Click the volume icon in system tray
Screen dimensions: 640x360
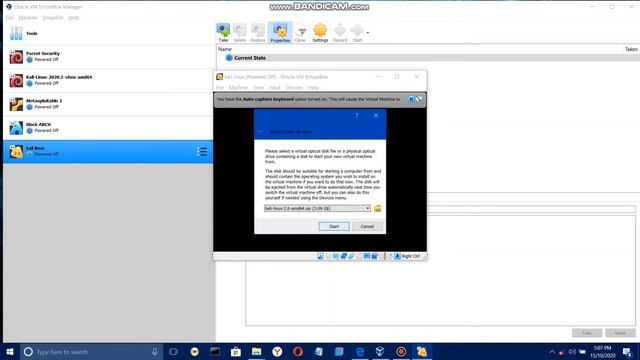pyautogui.click(x=572, y=352)
